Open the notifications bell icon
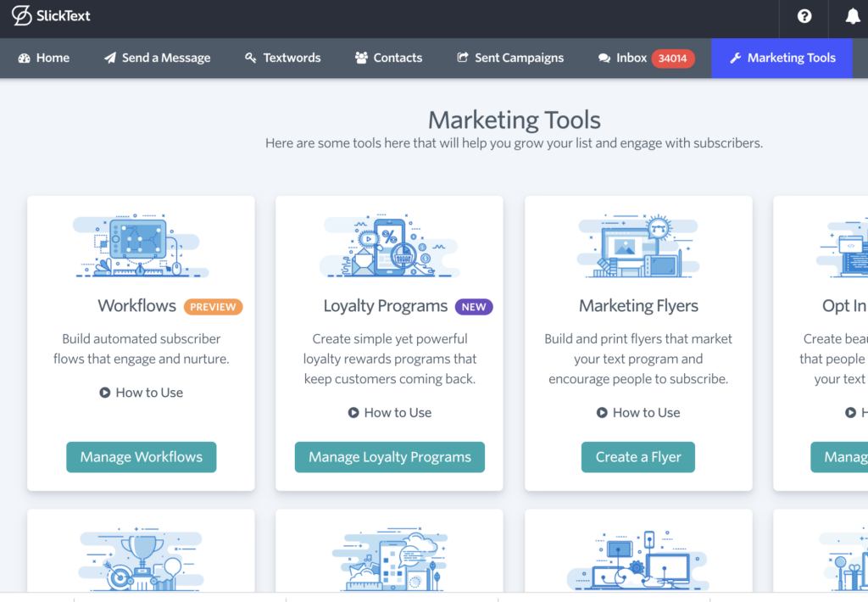Viewport: 868px width, 602px height. pyautogui.click(x=853, y=17)
